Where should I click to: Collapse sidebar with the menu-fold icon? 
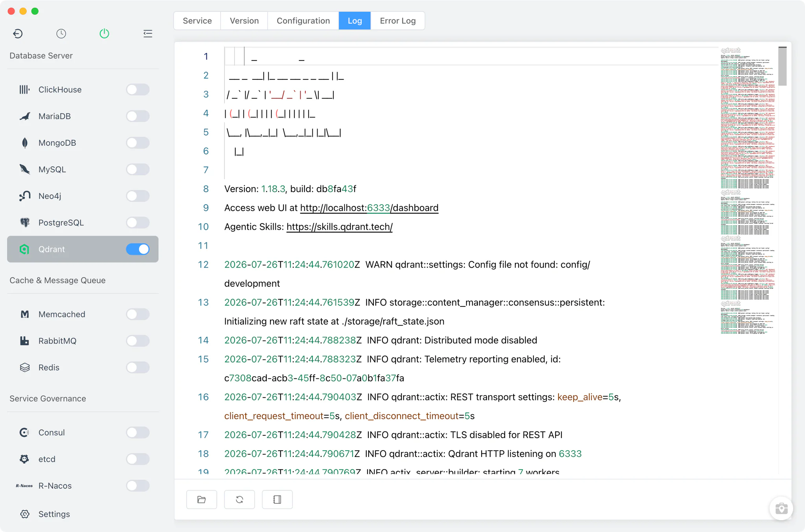tap(148, 34)
